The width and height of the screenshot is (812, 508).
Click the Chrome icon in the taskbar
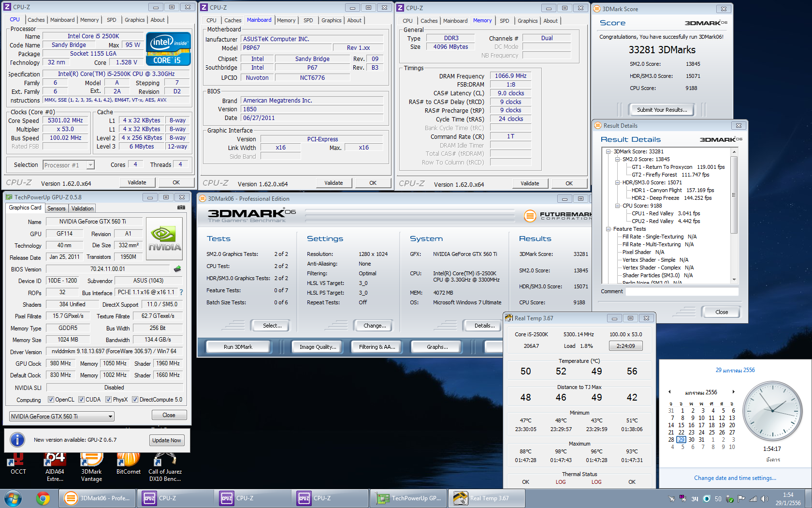pos(43,498)
